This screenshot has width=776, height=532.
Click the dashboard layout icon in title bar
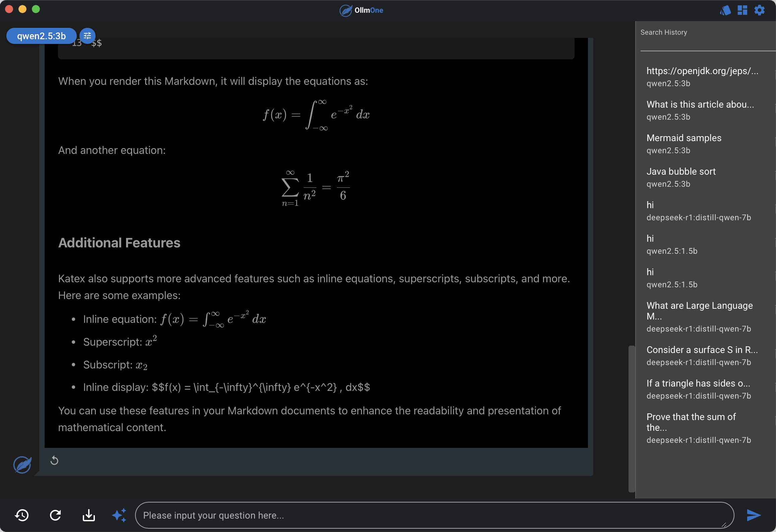click(742, 10)
